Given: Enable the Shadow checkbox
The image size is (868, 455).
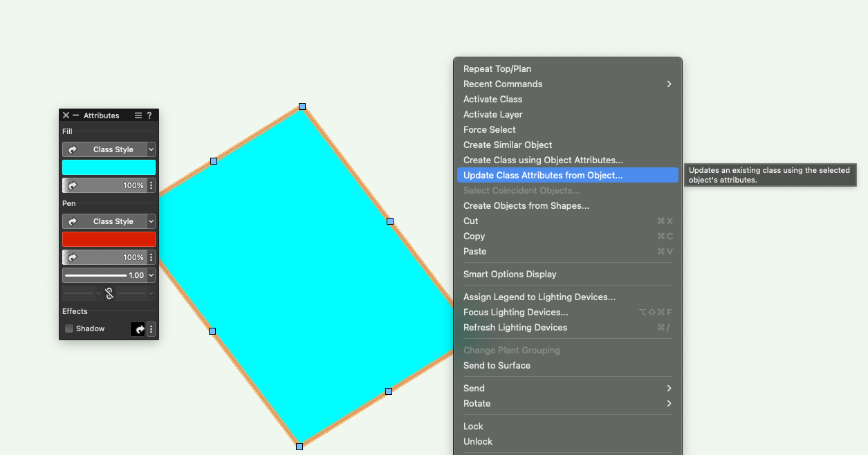Looking at the screenshot, I should 69,329.
